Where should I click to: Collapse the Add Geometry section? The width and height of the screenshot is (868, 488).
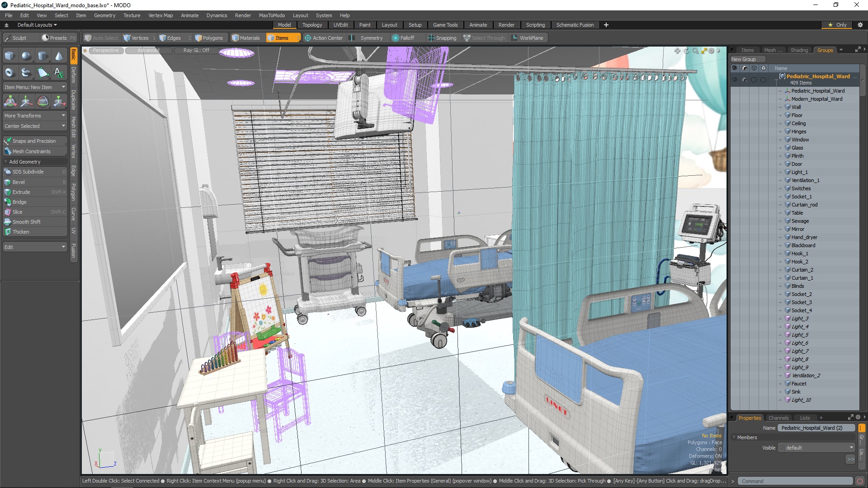pyautogui.click(x=5, y=162)
